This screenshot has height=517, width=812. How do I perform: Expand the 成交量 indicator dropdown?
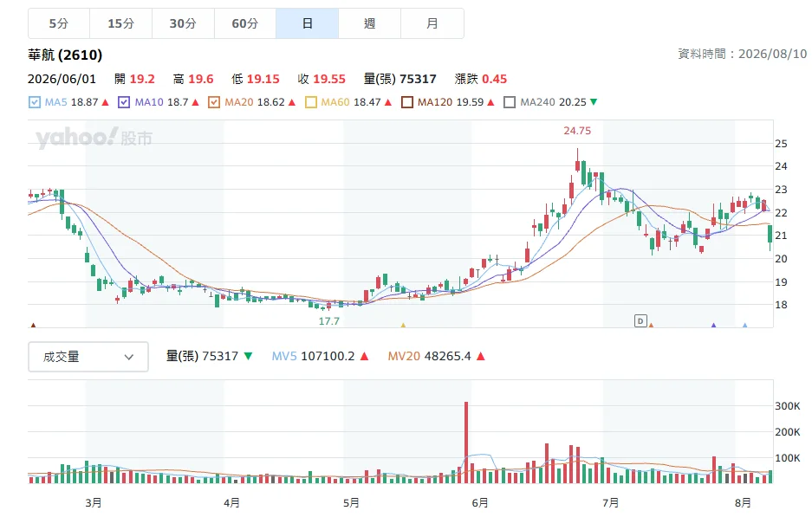pyautogui.click(x=88, y=357)
